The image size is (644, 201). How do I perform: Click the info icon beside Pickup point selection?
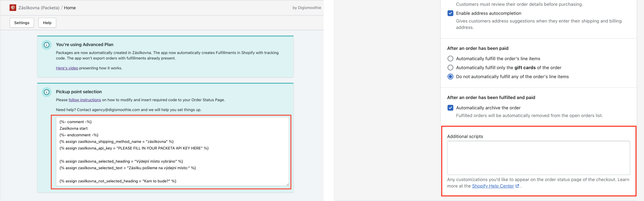46,92
